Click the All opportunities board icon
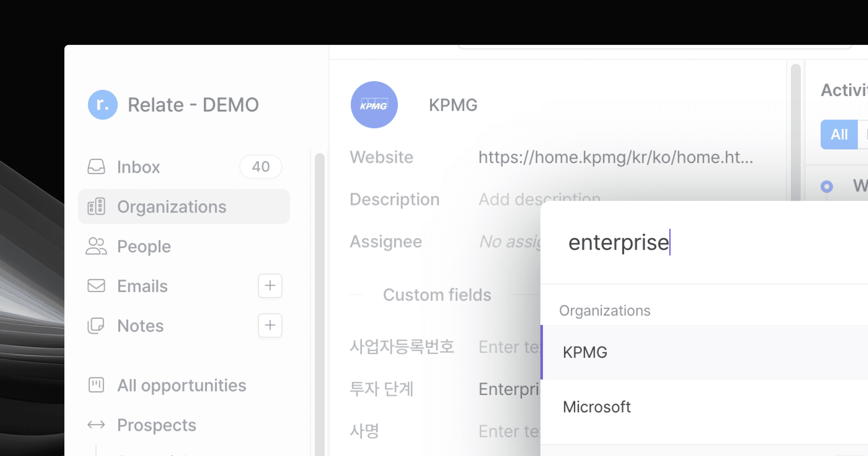Image resolution: width=868 pixels, height=456 pixels. click(x=96, y=385)
